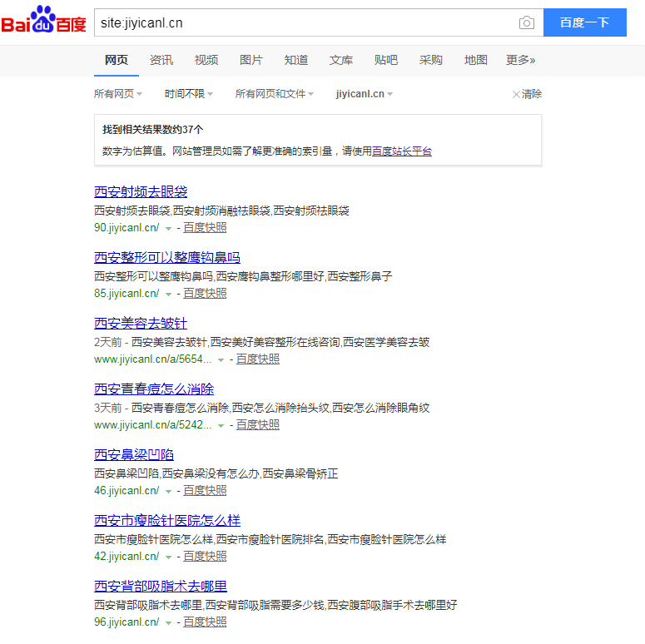The image size is (645, 644).
Task: Go to the 文库 tab
Action: pyautogui.click(x=341, y=60)
